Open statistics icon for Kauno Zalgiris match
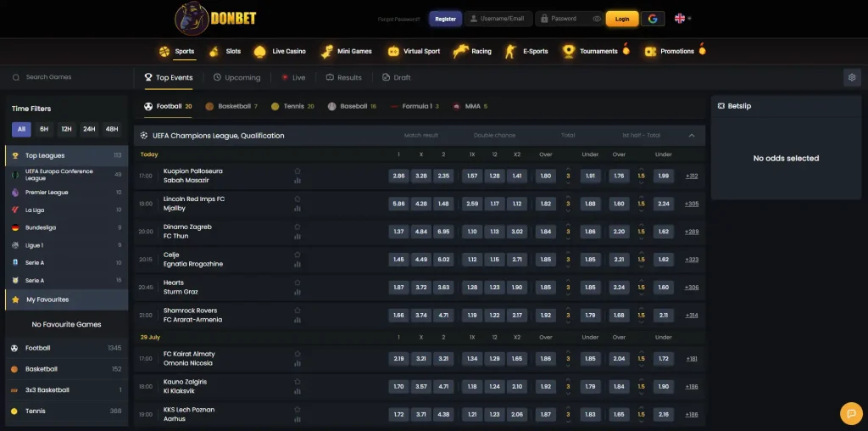The image size is (868, 431). tap(298, 391)
